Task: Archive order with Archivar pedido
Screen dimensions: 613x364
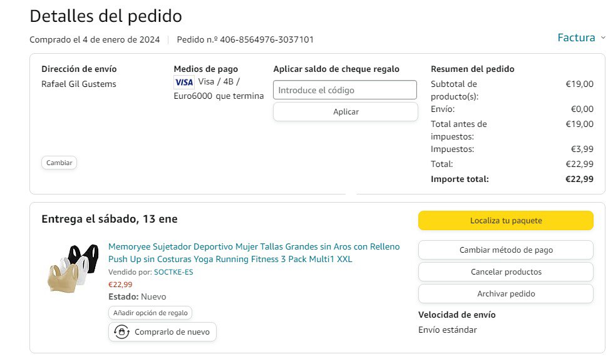Action: [505, 293]
